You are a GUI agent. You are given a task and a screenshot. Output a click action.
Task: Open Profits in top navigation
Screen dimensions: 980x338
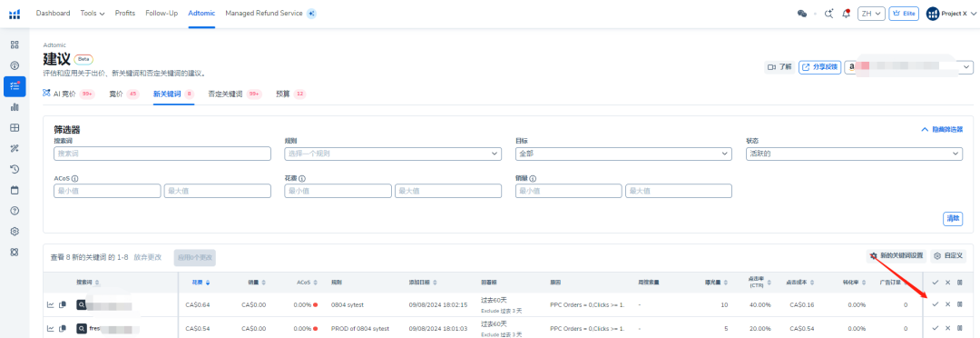[125, 13]
